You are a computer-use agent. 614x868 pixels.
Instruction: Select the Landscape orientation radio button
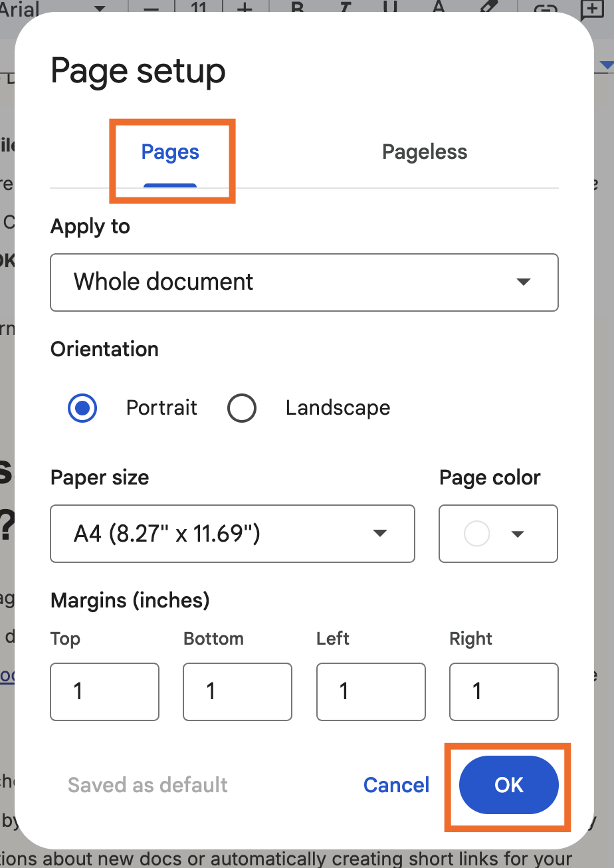[241, 408]
